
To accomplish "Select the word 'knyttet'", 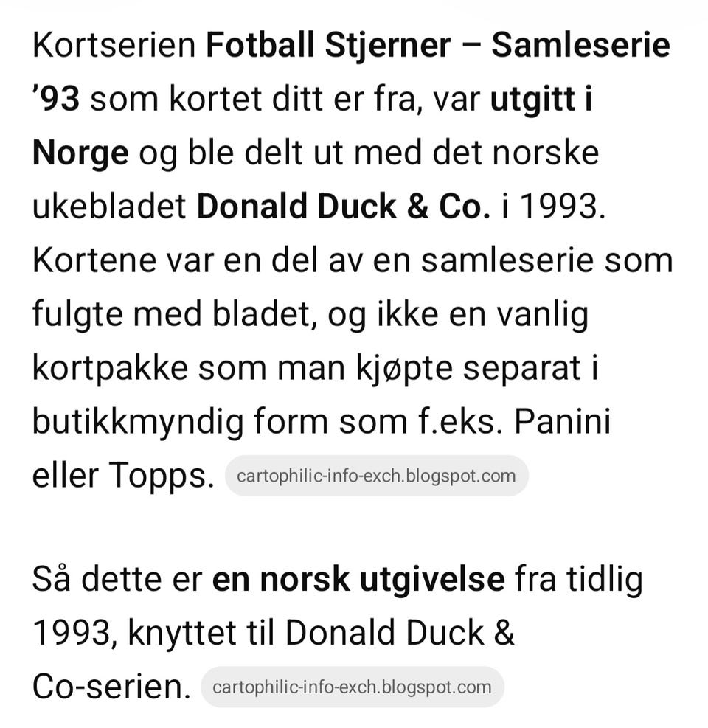I will point(182,634).
